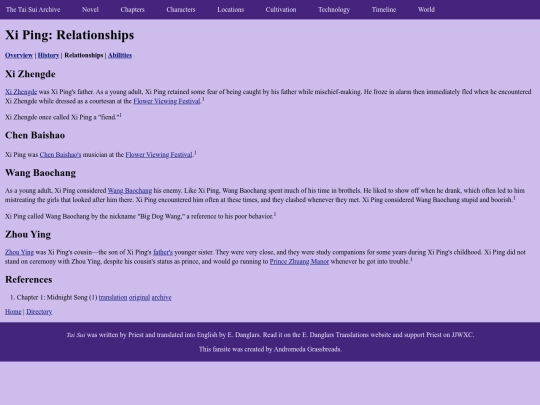540x405 pixels.
Task: Click footnote marker after Big Dog Wang sentence
Action: (275, 215)
